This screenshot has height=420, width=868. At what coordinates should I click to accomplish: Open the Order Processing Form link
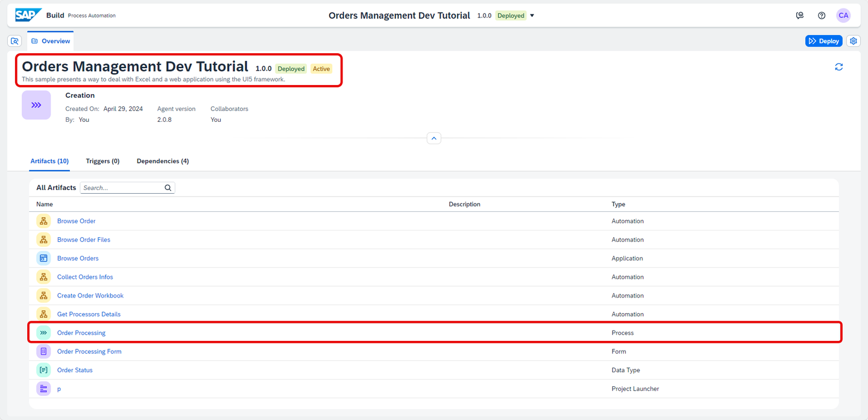click(x=89, y=351)
